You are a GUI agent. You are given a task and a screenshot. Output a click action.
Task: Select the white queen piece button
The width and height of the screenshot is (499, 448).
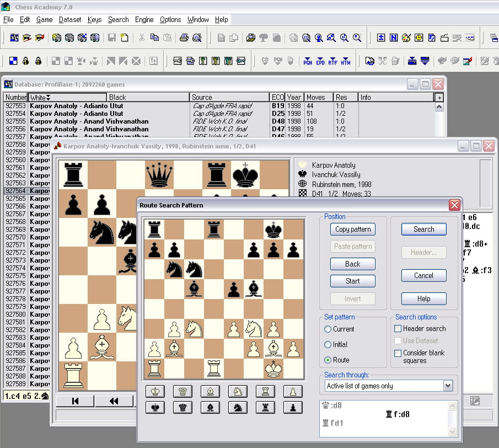(x=182, y=391)
